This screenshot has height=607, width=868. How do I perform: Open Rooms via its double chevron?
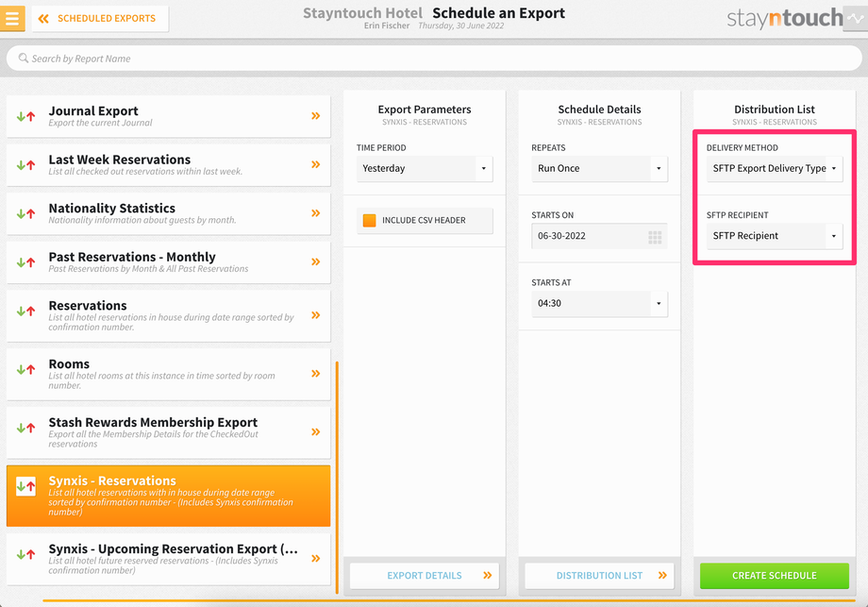(x=315, y=373)
